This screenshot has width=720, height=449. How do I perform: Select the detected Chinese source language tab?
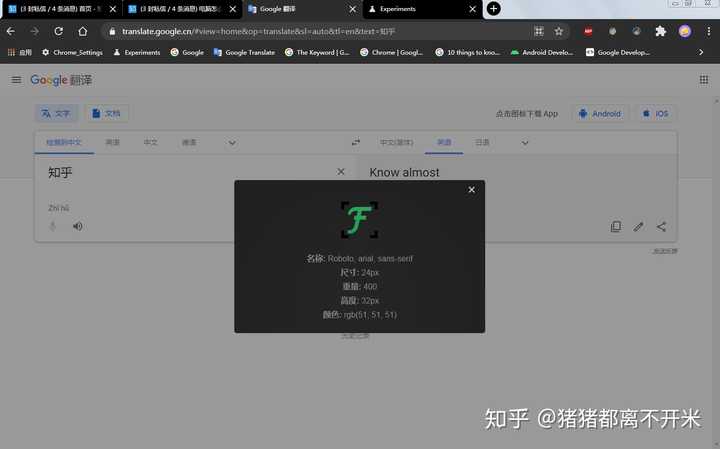[x=64, y=142]
